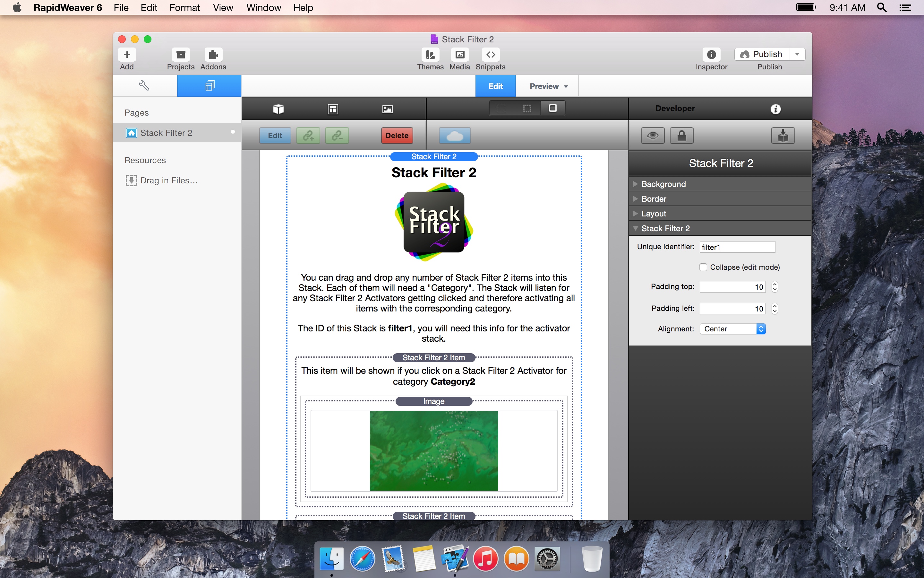Click the Developer info icon
The height and width of the screenshot is (578, 924).
pos(775,109)
